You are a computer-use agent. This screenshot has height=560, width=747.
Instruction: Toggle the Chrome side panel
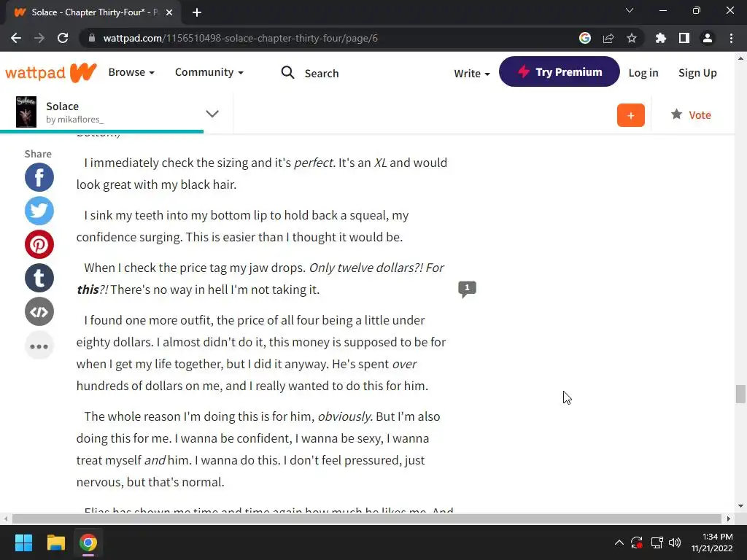click(x=684, y=38)
